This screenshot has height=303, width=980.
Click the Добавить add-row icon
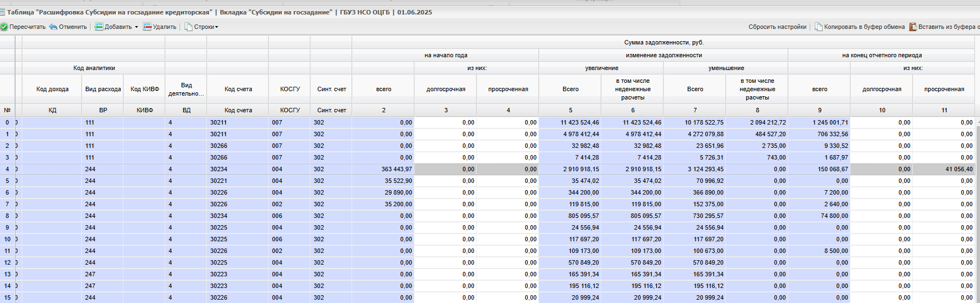99,27
